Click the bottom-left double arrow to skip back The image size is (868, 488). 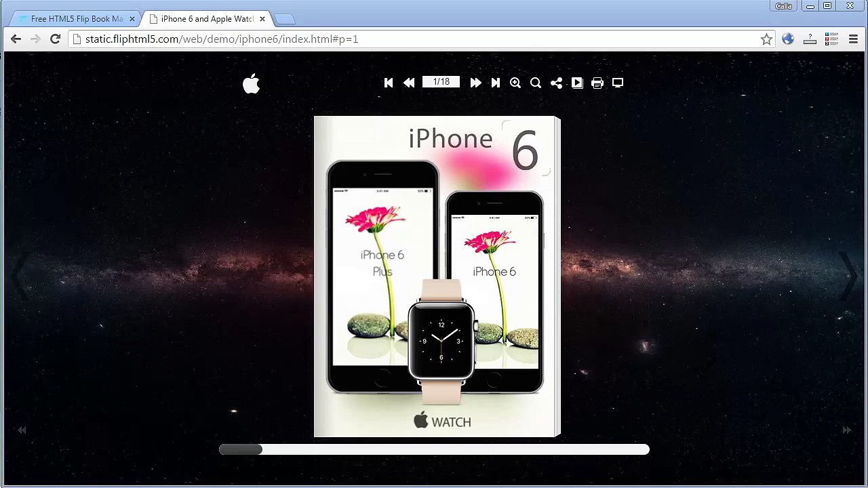click(x=22, y=430)
